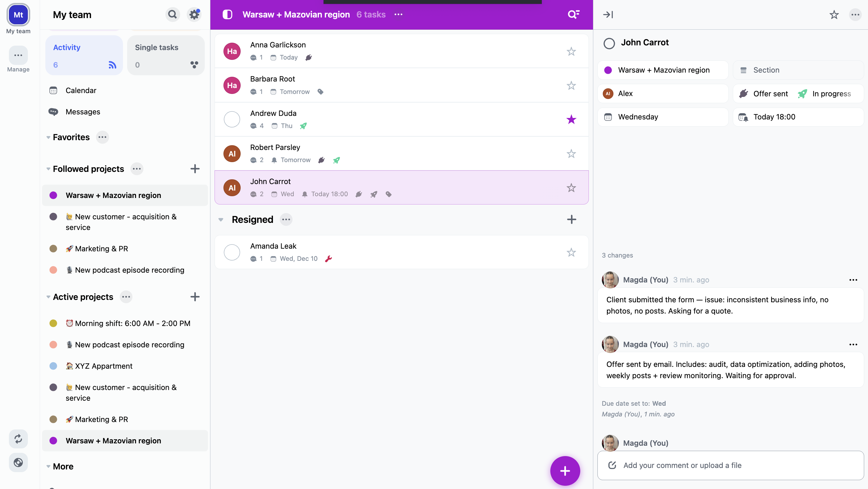Viewport: 868px width, 489px height.
Task: Star the Anna Garlickson task
Action: (x=571, y=51)
